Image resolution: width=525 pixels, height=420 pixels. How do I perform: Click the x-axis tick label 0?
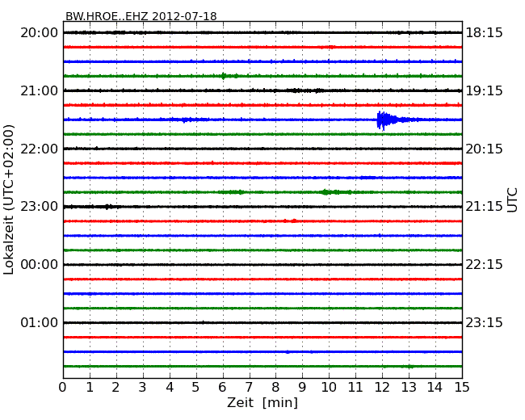click(63, 388)
